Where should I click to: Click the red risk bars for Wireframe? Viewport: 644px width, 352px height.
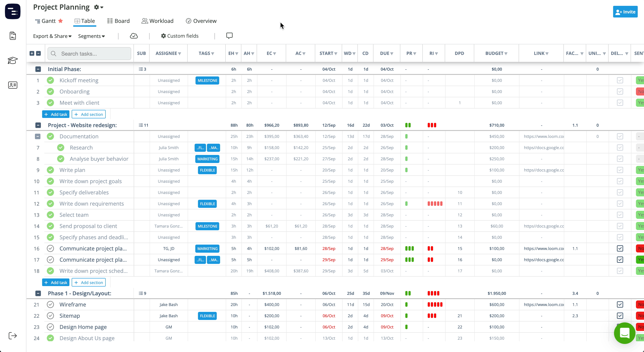[435, 304]
